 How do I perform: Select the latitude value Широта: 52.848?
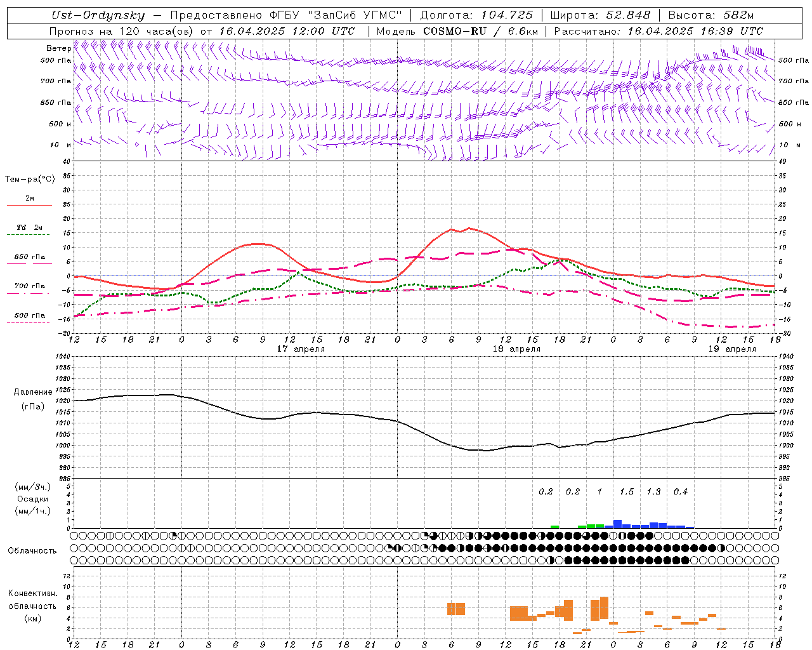tap(600, 16)
